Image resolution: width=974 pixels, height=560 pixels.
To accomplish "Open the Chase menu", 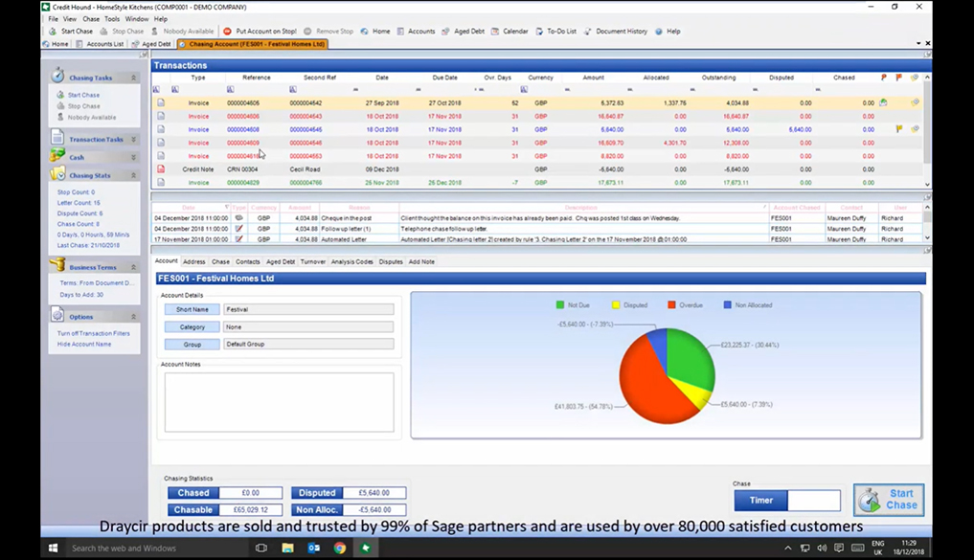I will (x=91, y=19).
